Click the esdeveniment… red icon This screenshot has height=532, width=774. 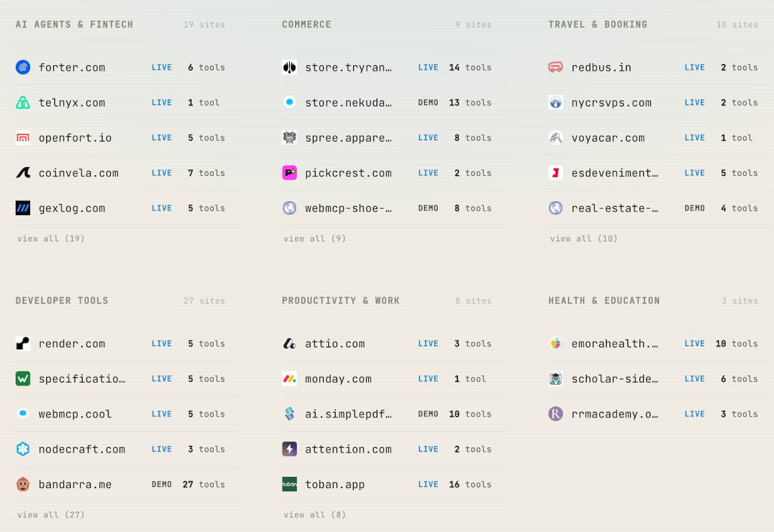click(555, 173)
